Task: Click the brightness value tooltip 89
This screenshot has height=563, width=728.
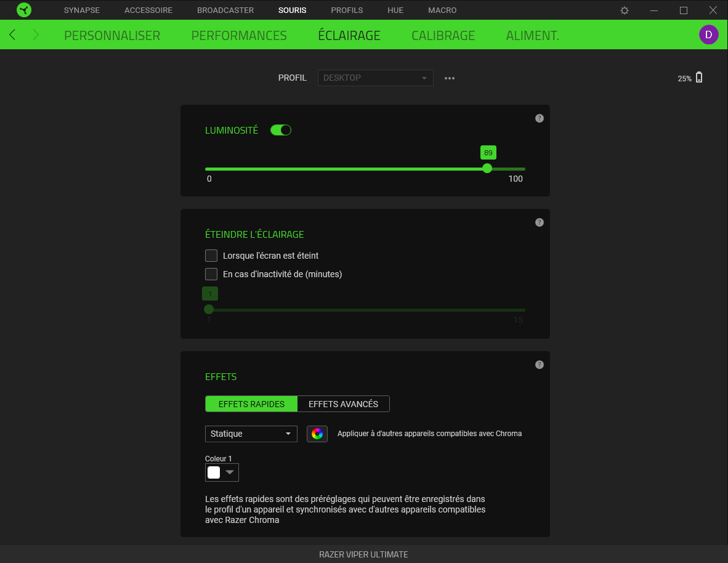Action: [488, 153]
